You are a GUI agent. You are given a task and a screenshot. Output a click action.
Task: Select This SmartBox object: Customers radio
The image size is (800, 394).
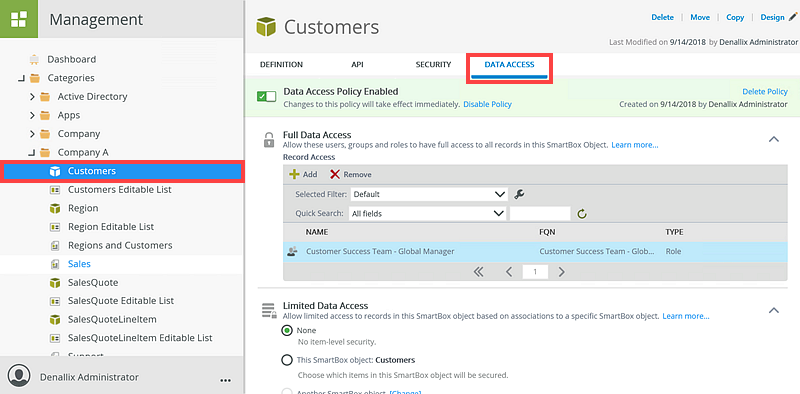tap(287, 360)
